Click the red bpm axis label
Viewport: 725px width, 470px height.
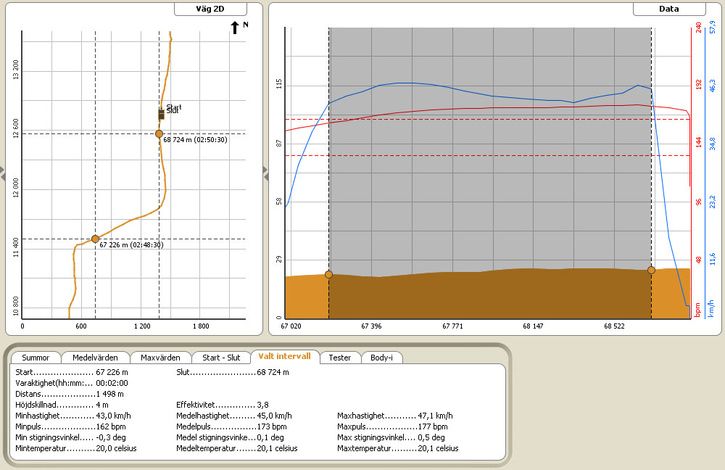click(x=698, y=309)
